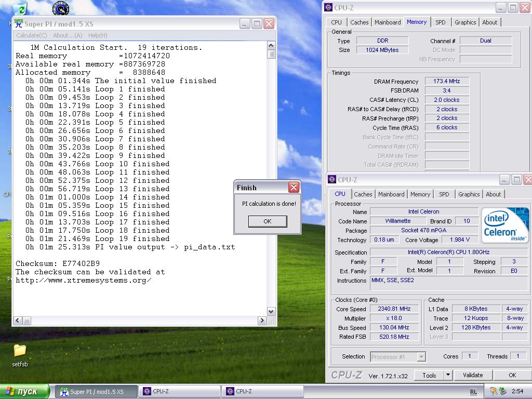Click the Core Speed 2340.81 MHz value
Image resolution: width=532 pixels, height=399 pixels.
pyautogui.click(x=394, y=309)
